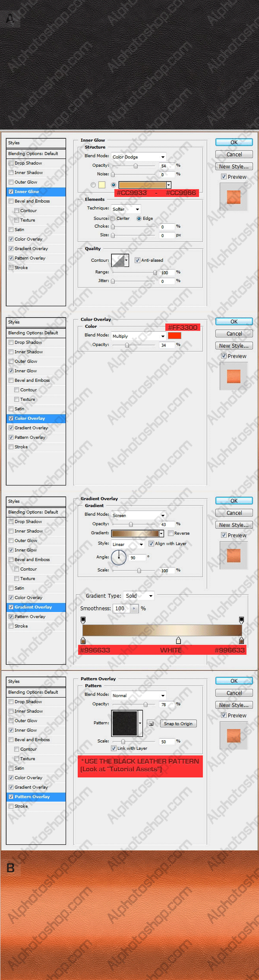Viewport: 259px width, 980px height.
Task: Toggle Link with Layer checkbox
Action: (114, 748)
